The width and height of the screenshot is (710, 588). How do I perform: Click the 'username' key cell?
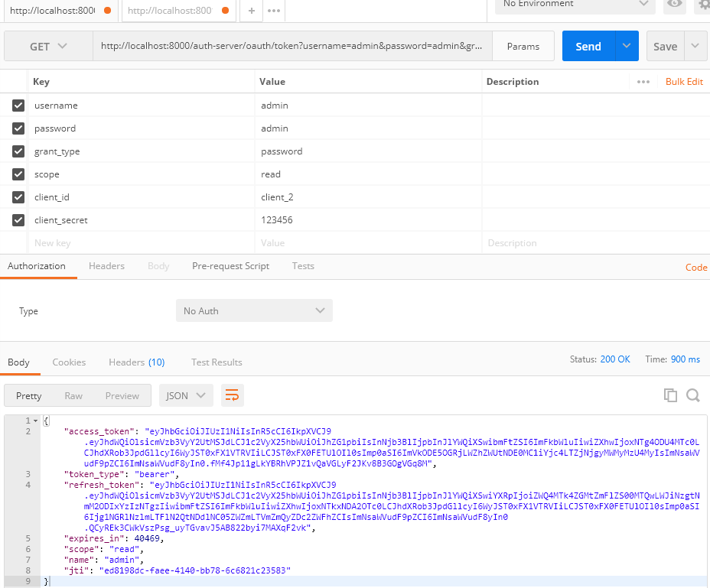pyautogui.click(x=142, y=106)
